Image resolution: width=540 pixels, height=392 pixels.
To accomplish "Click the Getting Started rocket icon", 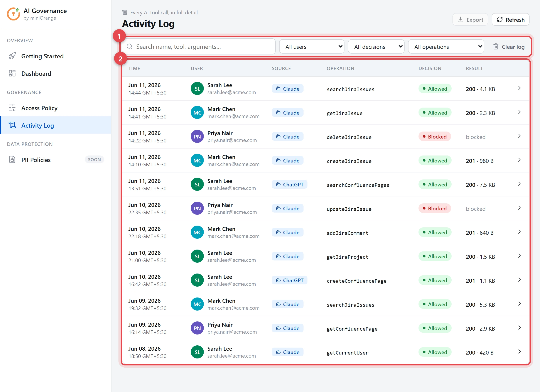I will click(x=12, y=56).
